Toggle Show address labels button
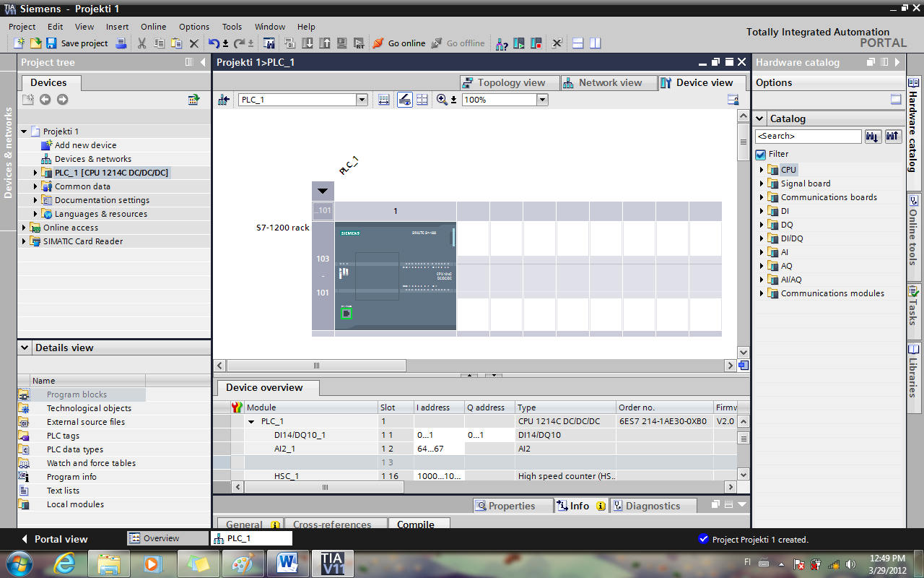 pyautogui.click(x=405, y=100)
